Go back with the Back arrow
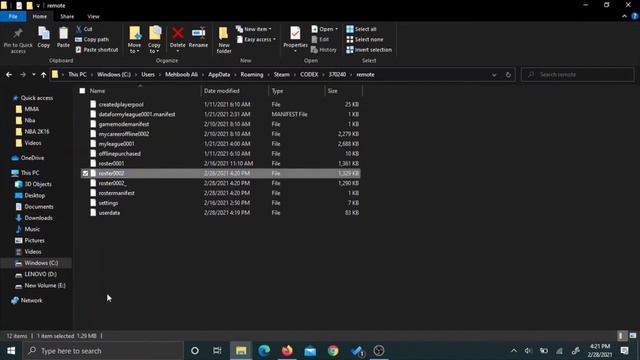The height and width of the screenshot is (360, 640). pos(9,75)
